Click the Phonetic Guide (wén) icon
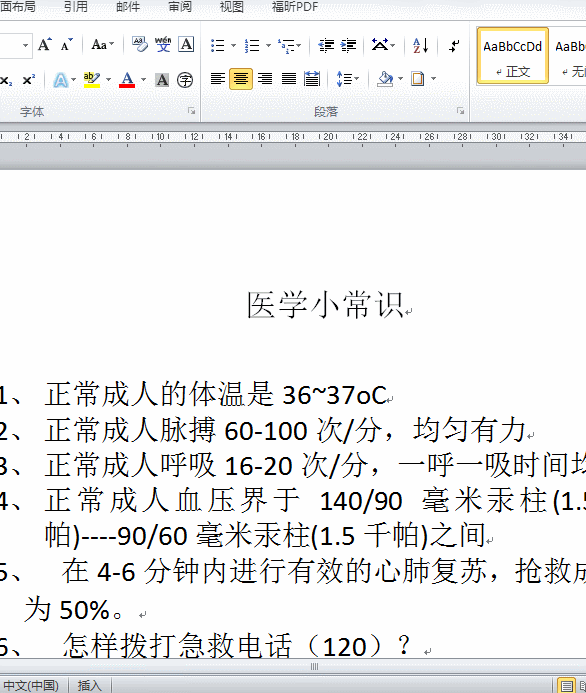The image size is (586, 693). pyautogui.click(x=163, y=45)
